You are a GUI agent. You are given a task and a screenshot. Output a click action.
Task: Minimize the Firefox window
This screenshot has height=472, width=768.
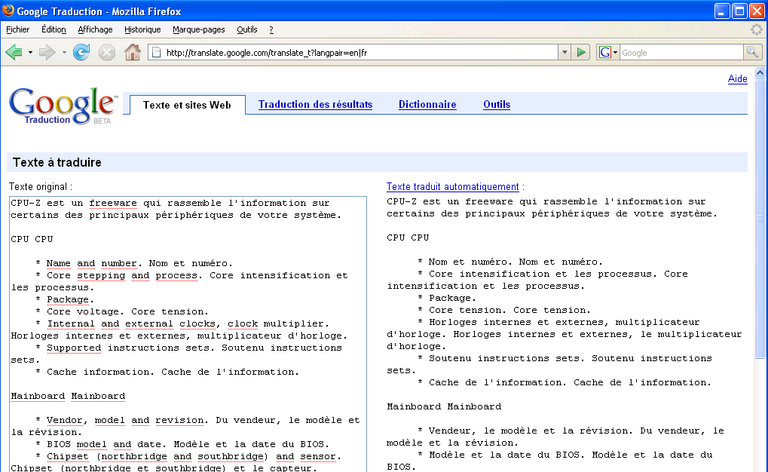pos(721,11)
